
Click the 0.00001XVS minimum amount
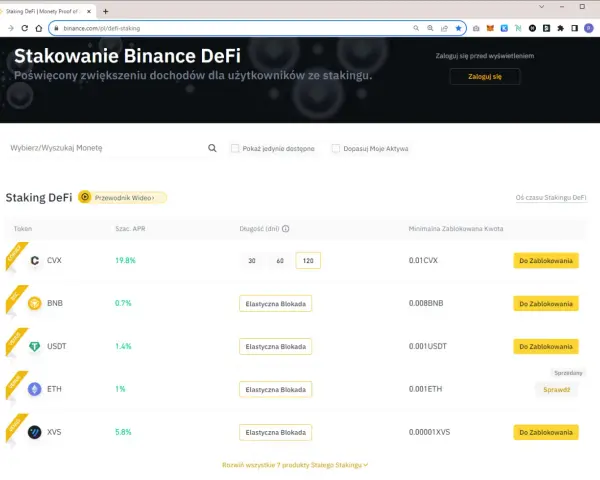click(429, 432)
